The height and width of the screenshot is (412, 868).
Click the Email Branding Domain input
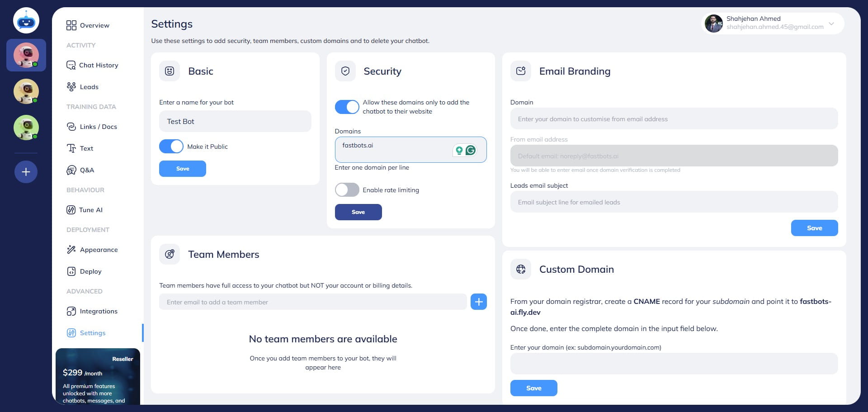[x=674, y=119]
